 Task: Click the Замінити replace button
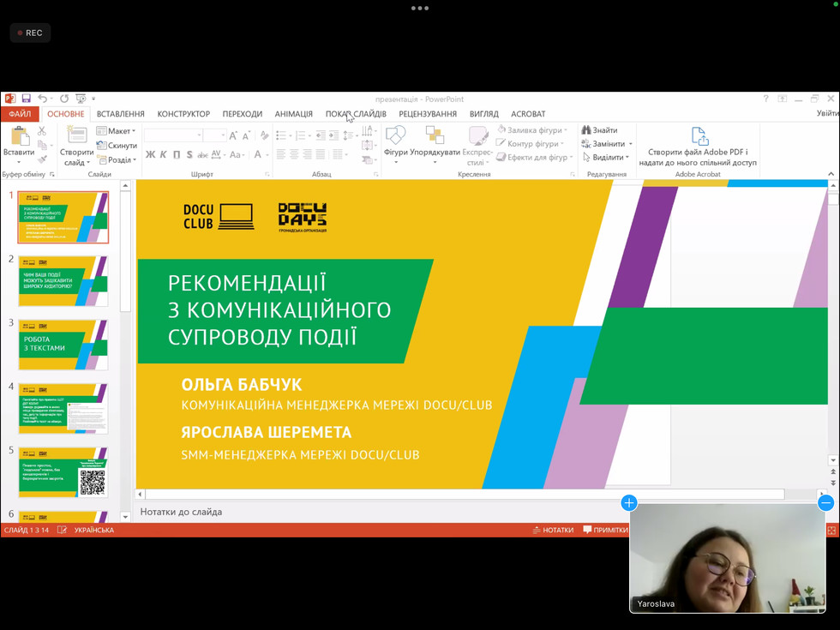[x=608, y=144]
